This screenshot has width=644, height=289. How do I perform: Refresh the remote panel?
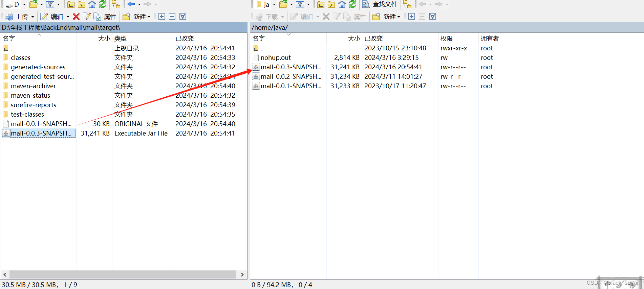click(x=352, y=4)
